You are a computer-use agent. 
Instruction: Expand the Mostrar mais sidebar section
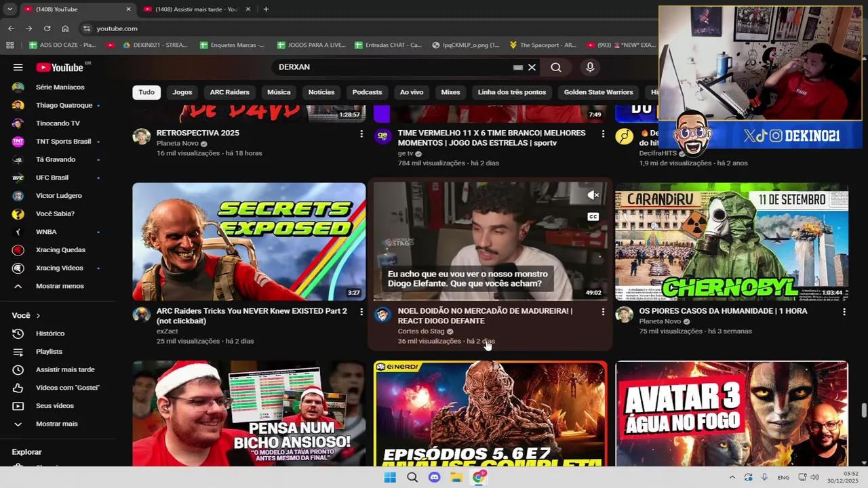[x=56, y=424]
